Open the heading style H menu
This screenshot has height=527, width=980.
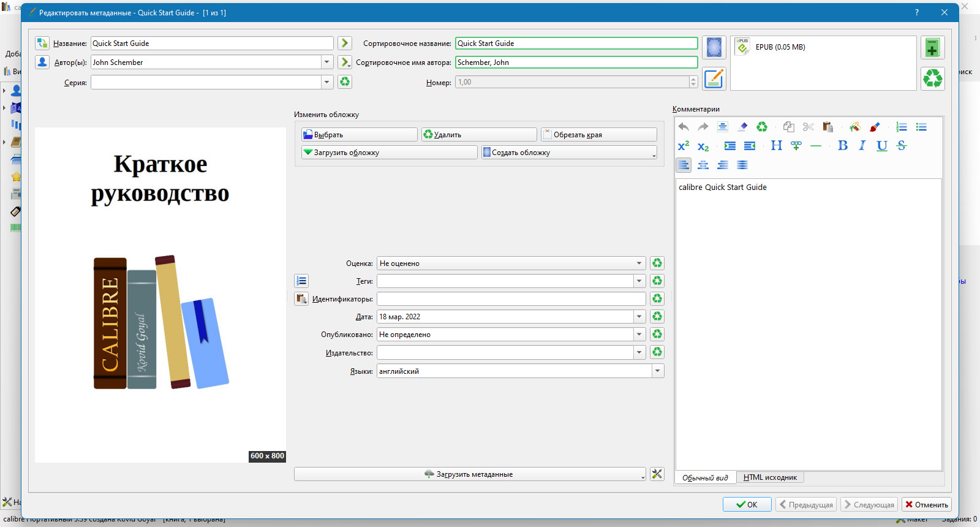pos(776,146)
